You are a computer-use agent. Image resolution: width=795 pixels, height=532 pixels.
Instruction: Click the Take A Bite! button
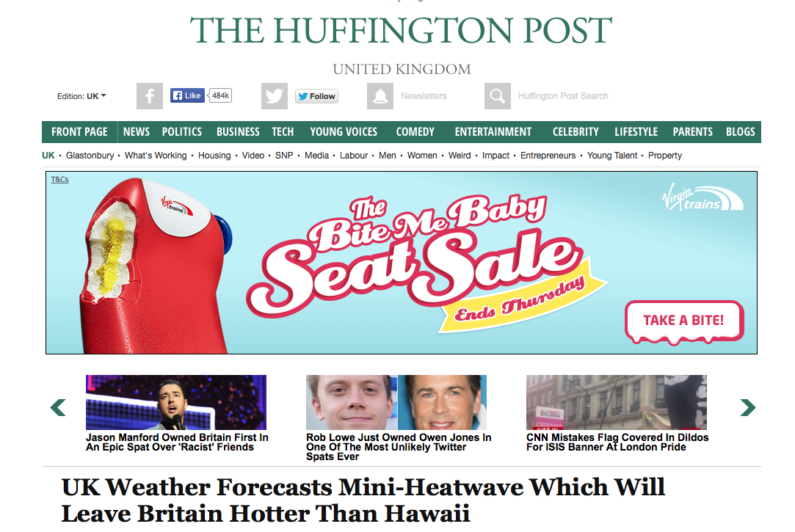coord(684,321)
